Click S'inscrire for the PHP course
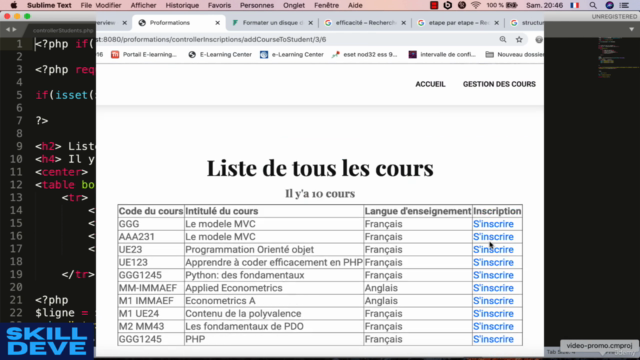Viewport: 640px width, 360px height. coord(493,339)
